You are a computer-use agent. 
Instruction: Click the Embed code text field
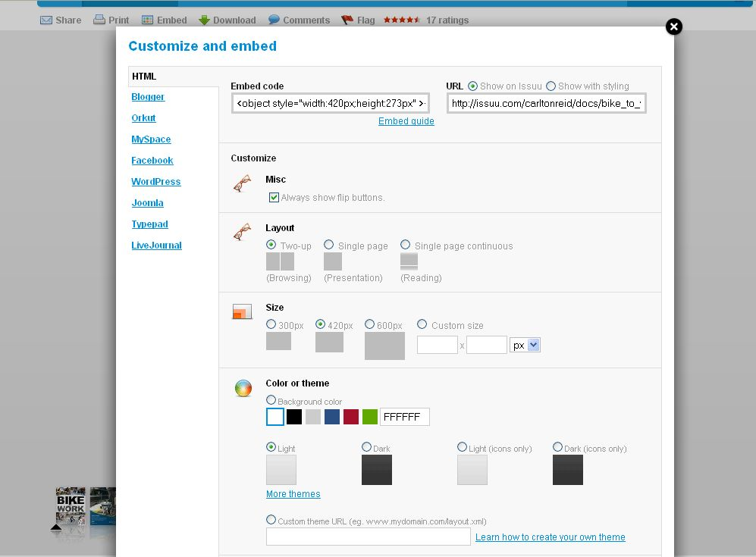(x=331, y=103)
